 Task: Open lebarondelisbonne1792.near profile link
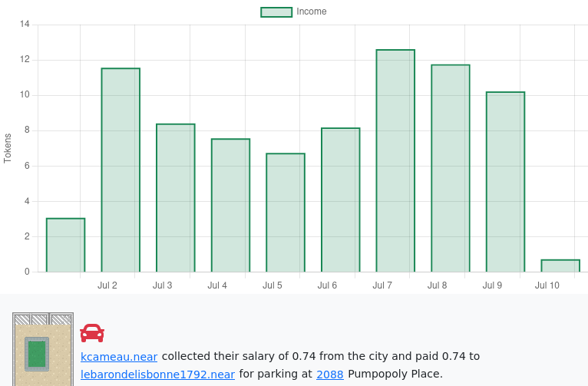(x=158, y=374)
